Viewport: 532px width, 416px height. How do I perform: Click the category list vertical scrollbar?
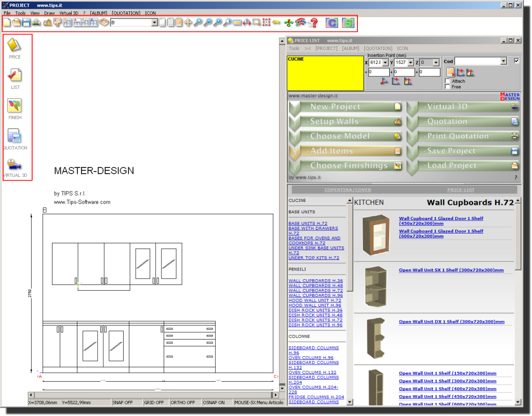(x=350, y=302)
